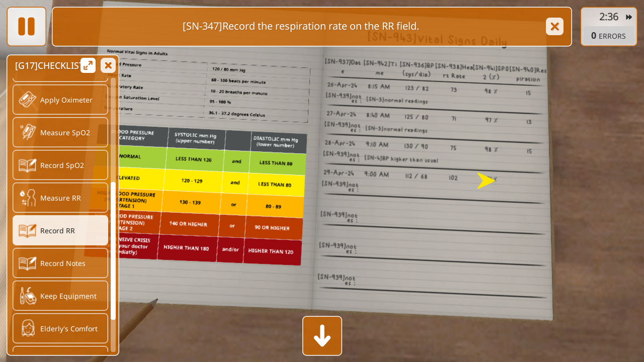Pause the simulation with the pause button
Image resolution: width=644 pixels, height=362 pixels.
pos(26,27)
